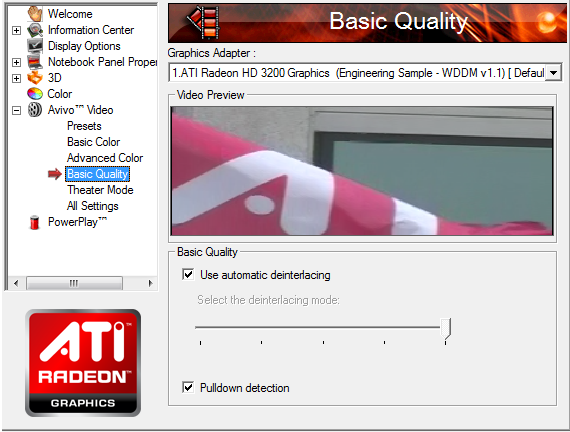Image resolution: width=570 pixels, height=432 pixels.
Task: Select the 3D cube icon
Action: [35, 78]
